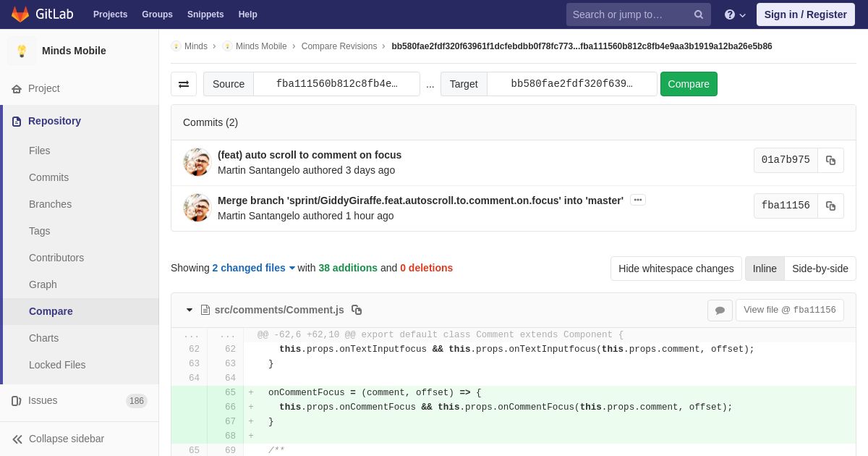Toggle comments for Comment.js file

[720, 311]
